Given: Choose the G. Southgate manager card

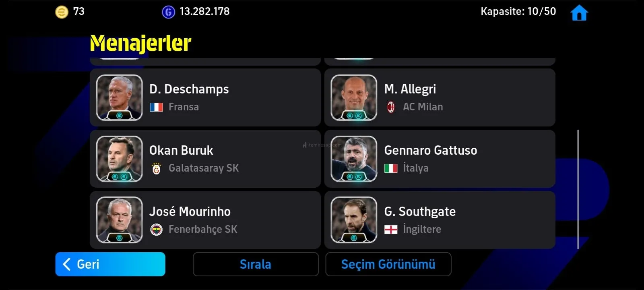Looking at the screenshot, I should [440, 220].
